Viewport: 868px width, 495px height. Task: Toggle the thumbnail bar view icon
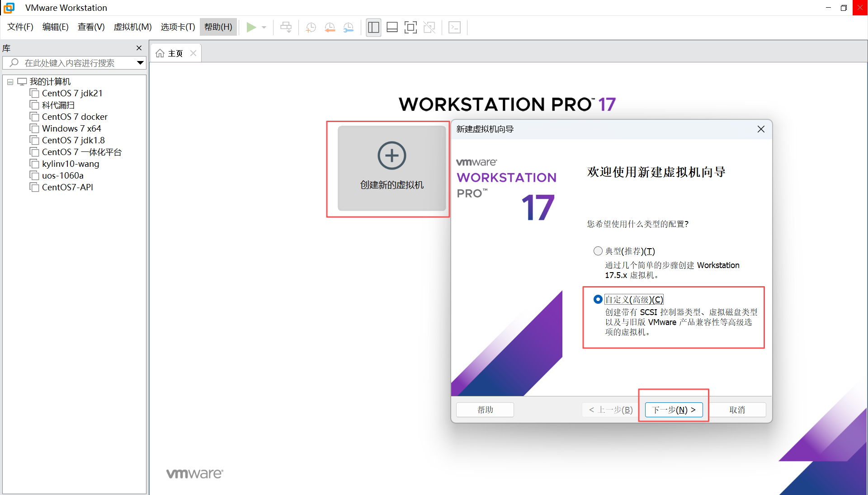click(x=392, y=28)
